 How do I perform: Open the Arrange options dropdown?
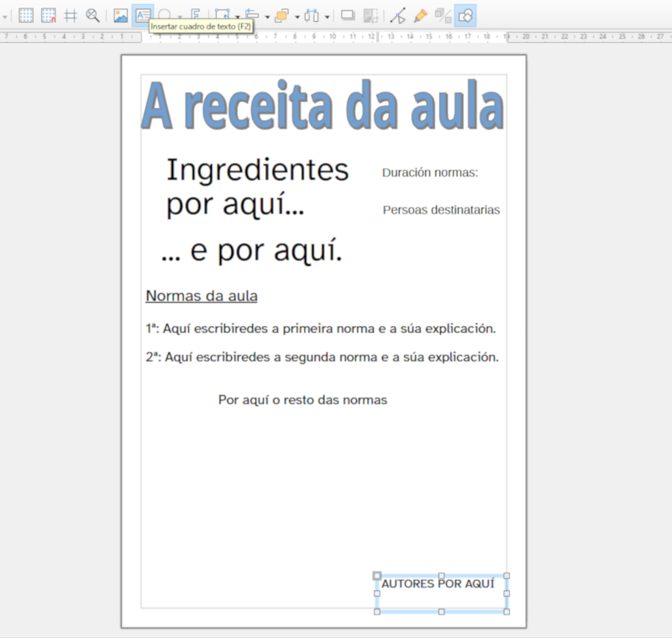pos(296,13)
